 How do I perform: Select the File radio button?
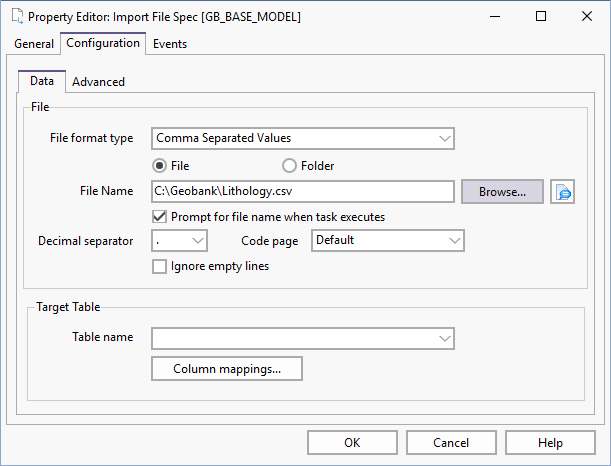(160, 165)
